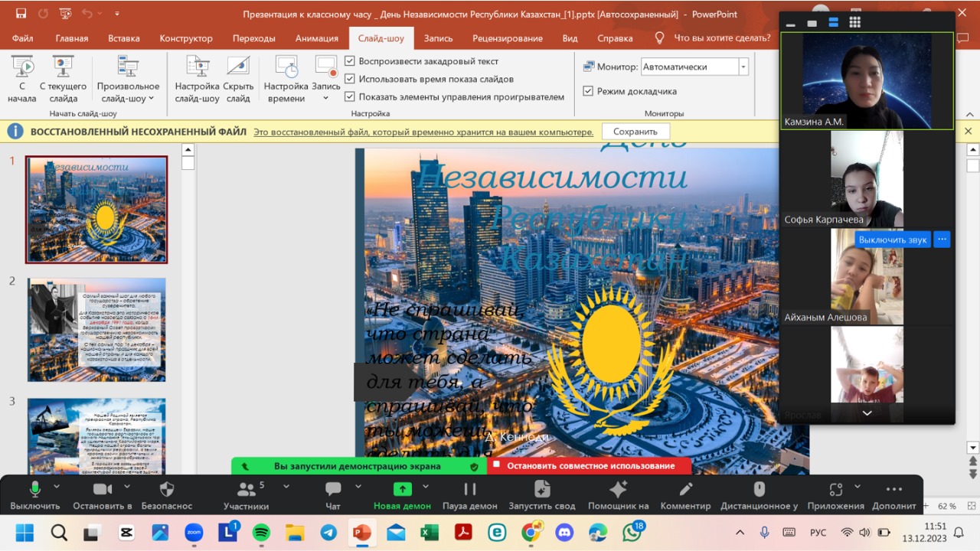Open WhatsApp from the taskbar
This screenshot has height=551, width=980.
tap(632, 533)
